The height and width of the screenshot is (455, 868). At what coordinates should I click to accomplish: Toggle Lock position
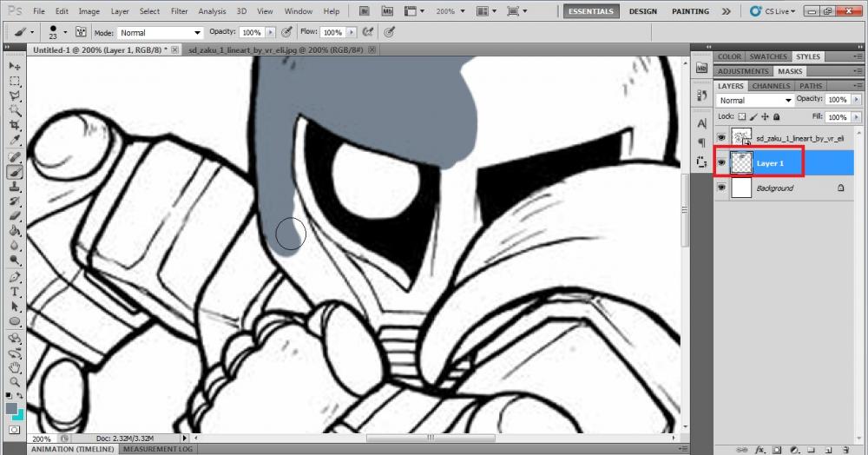click(x=765, y=117)
